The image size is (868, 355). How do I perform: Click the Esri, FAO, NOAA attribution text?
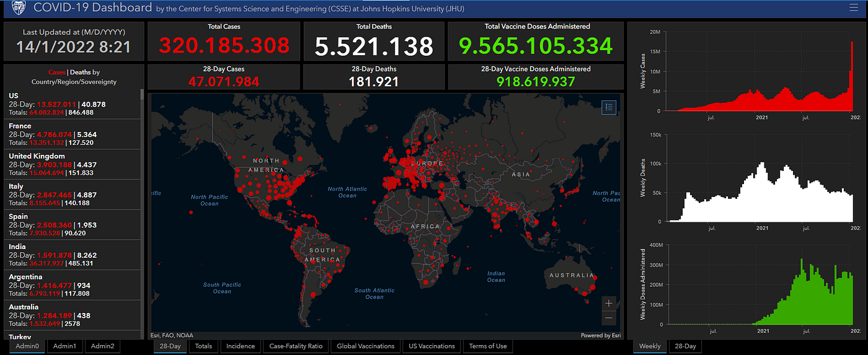pos(172,336)
